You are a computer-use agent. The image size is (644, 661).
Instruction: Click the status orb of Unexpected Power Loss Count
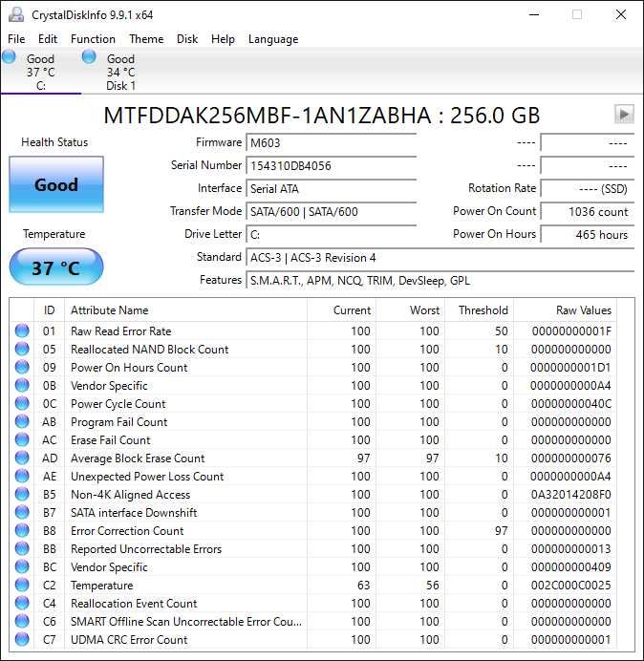click(22, 476)
